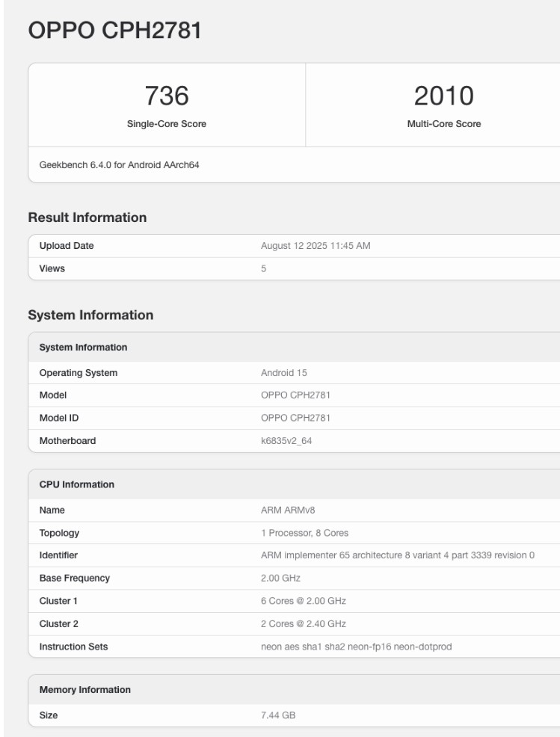Click the CPU Information table header
Screen dimensions: 560x737
(77, 484)
